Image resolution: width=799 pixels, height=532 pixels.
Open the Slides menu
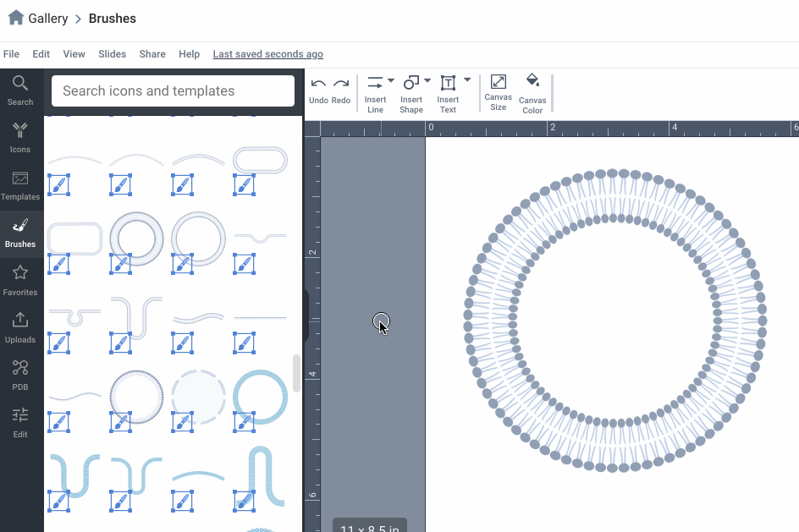[112, 54]
